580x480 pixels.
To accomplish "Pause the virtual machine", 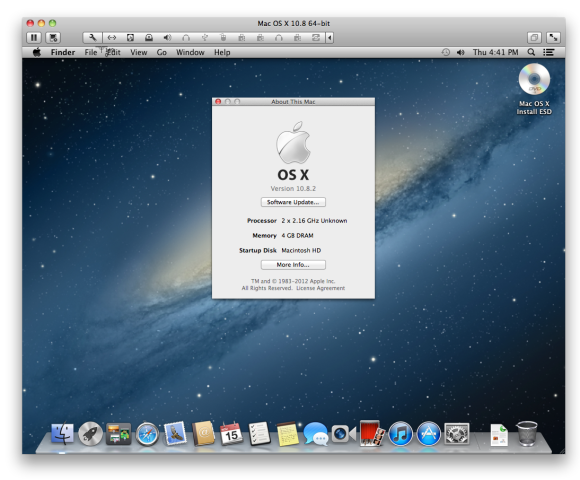I will point(34,37).
